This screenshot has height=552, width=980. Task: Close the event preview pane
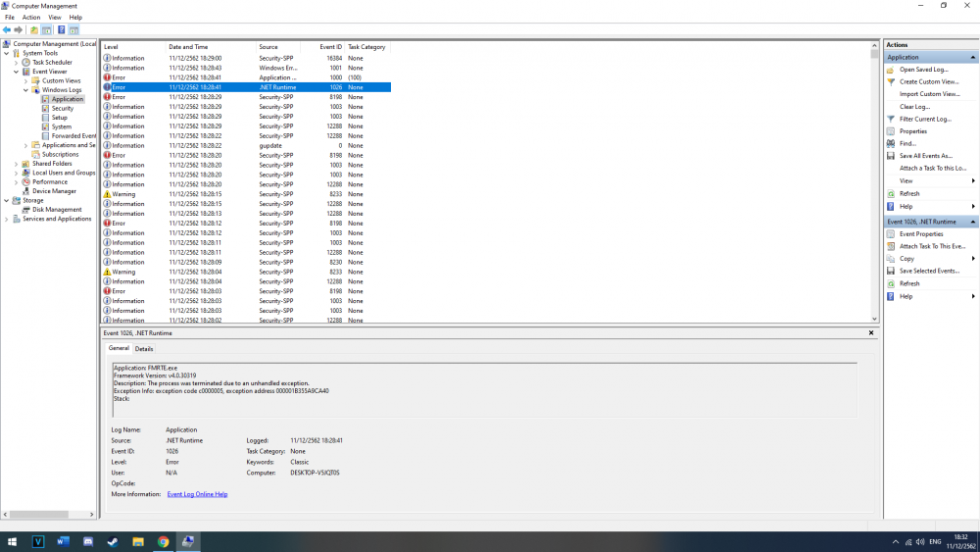870,333
